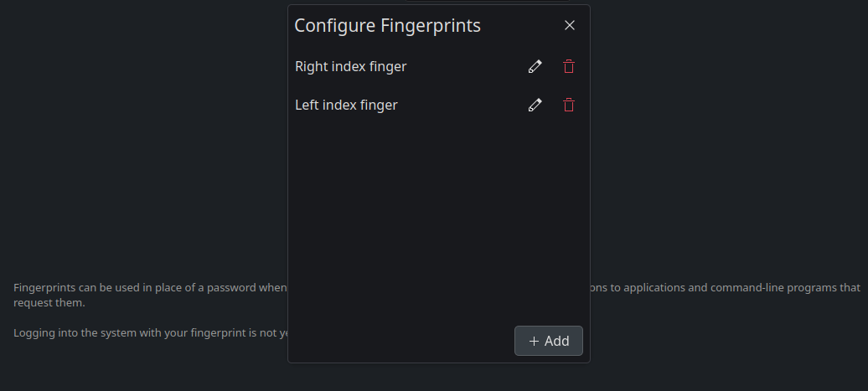The width and height of the screenshot is (868, 391).
Task: Click the plus icon inside Add button
Action: click(x=535, y=342)
